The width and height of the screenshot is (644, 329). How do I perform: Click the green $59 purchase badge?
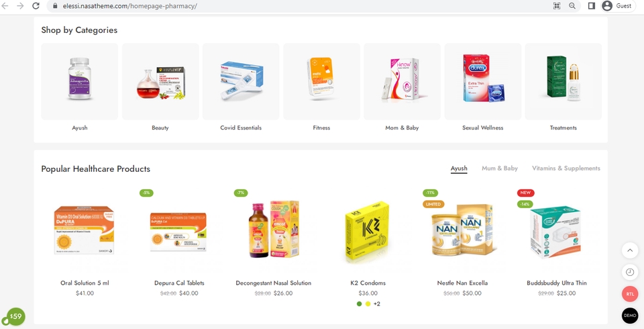pos(16,317)
